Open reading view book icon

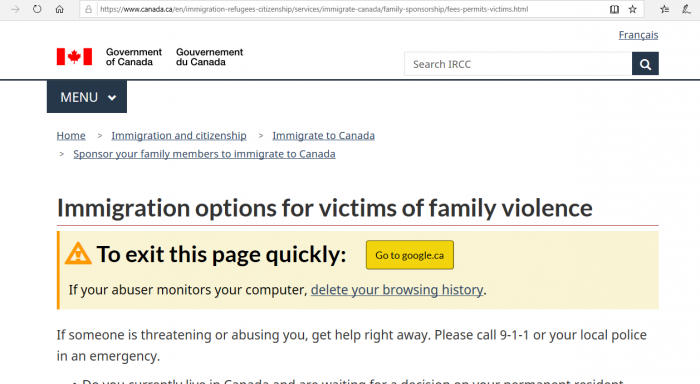tap(614, 9)
